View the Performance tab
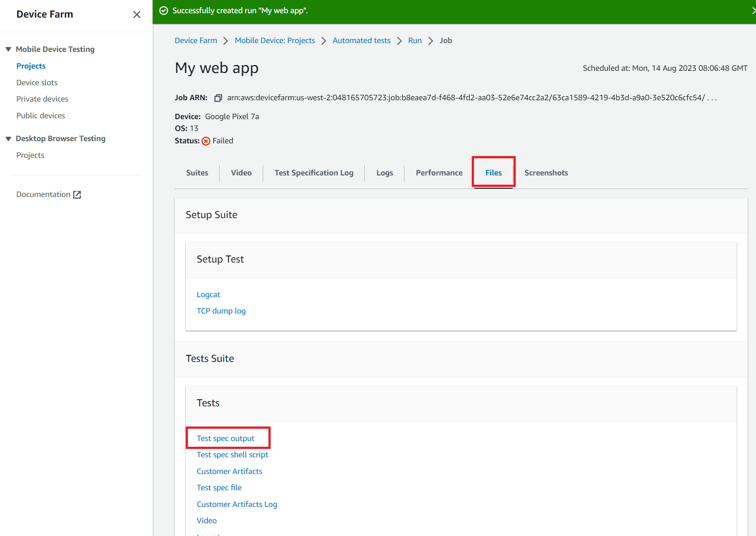The height and width of the screenshot is (536, 756). point(439,173)
